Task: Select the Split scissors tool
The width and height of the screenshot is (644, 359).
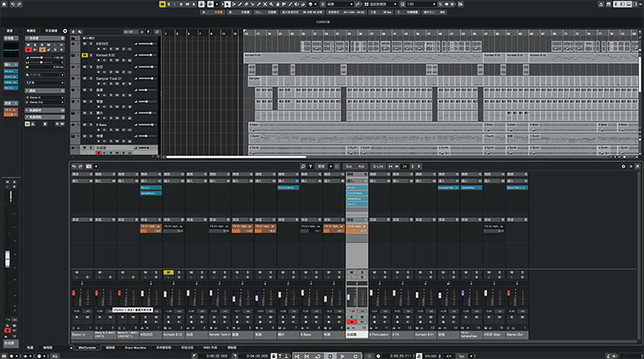Action: click(x=253, y=4)
